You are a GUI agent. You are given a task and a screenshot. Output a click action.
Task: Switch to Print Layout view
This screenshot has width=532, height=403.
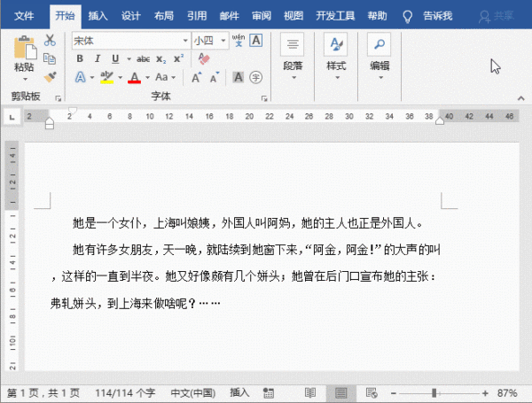[x=341, y=393]
